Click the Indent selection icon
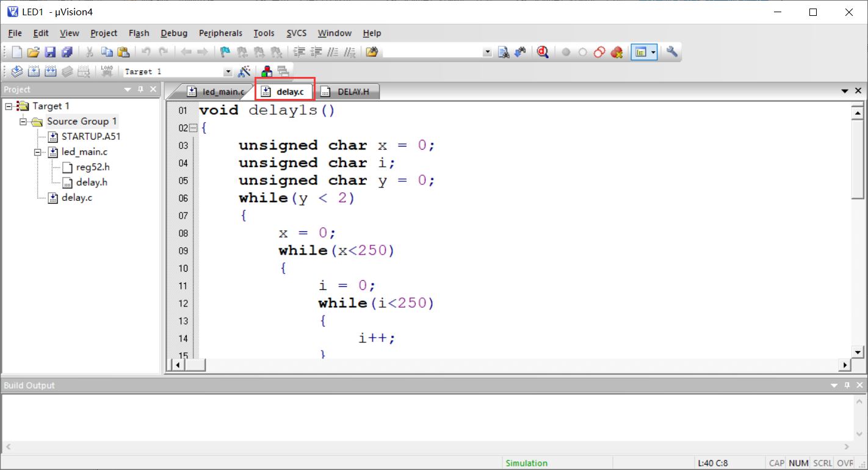The image size is (868, 470). (300, 52)
